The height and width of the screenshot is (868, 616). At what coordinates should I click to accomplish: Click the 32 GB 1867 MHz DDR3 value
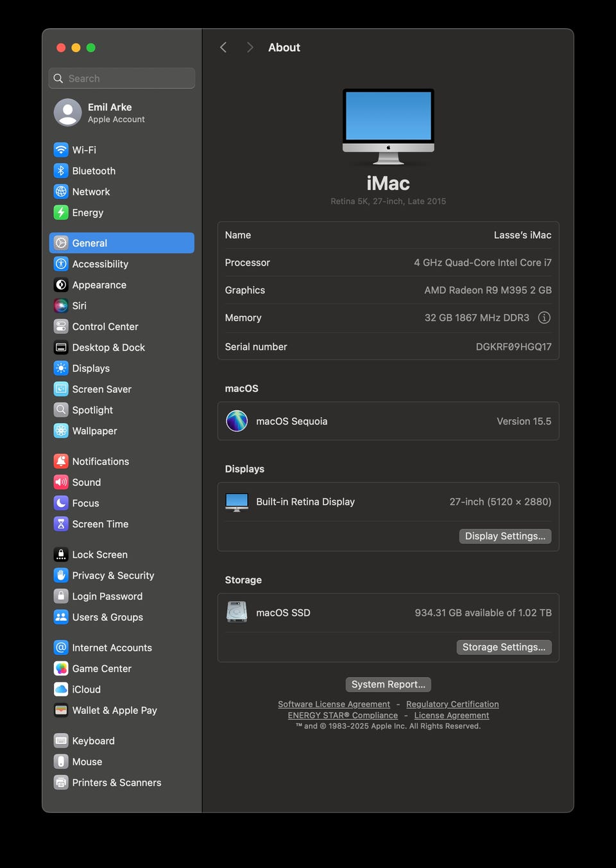point(477,318)
